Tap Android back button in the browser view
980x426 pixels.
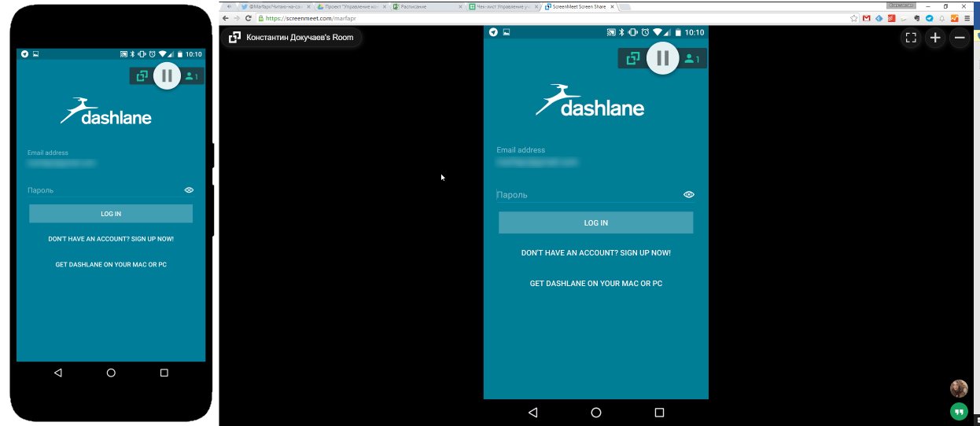click(x=532, y=412)
